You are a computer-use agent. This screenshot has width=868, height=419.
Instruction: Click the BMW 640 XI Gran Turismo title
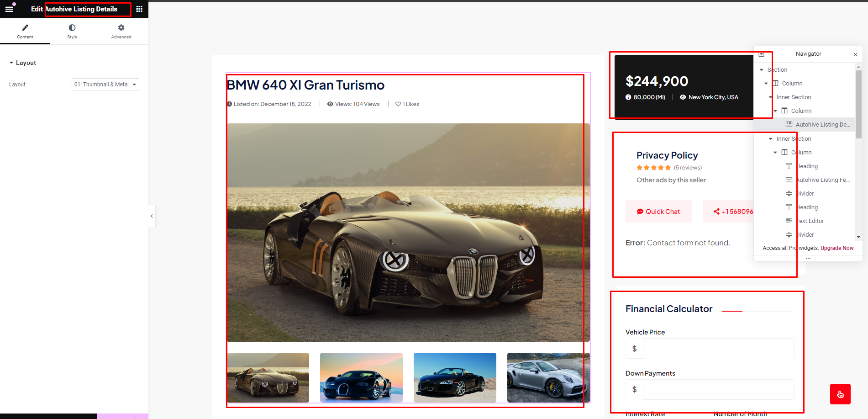pos(305,85)
